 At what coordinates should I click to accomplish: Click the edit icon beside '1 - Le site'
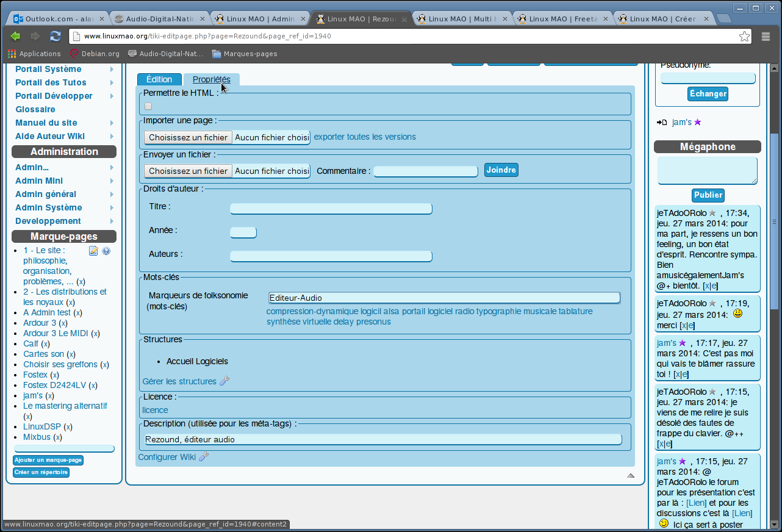(x=93, y=251)
